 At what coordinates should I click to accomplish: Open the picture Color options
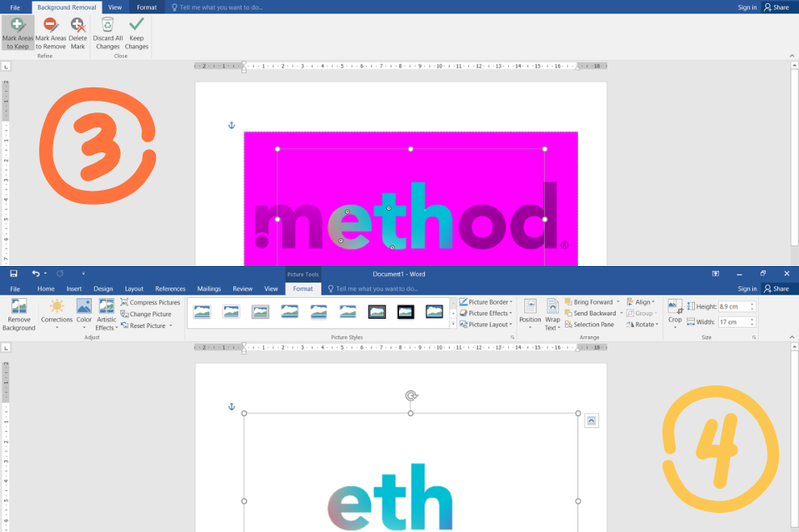(84, 315)
